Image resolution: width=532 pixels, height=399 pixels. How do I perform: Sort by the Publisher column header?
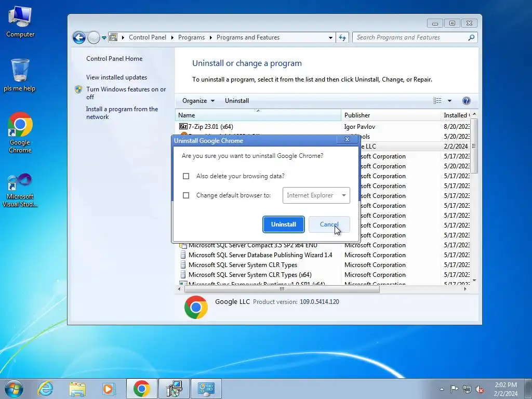[x=391, y=115]
